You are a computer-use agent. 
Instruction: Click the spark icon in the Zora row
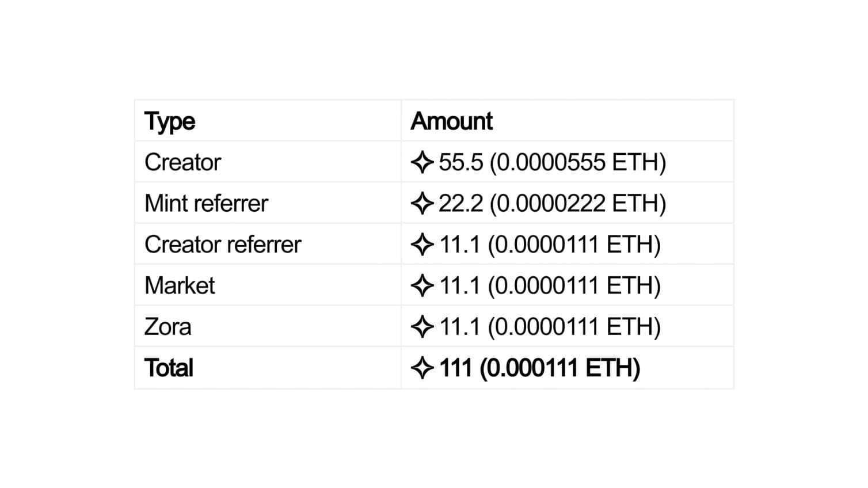click(x=422, y=327)
